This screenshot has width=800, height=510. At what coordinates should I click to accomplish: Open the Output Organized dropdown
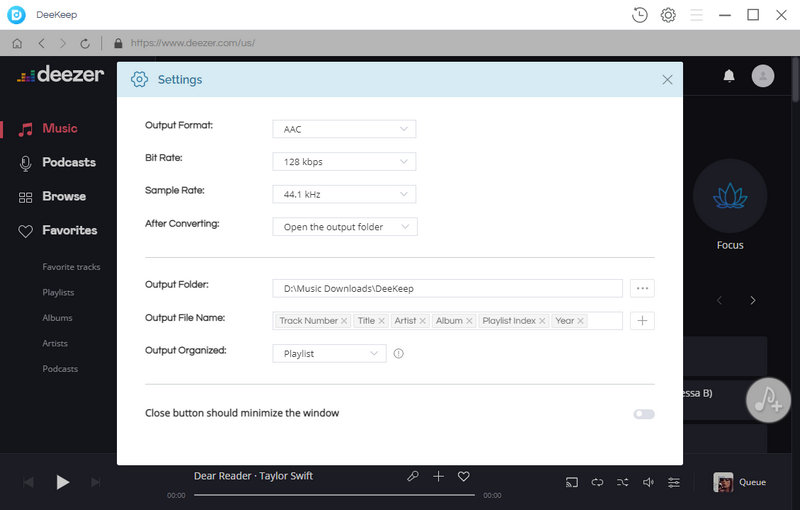[329, 353]
